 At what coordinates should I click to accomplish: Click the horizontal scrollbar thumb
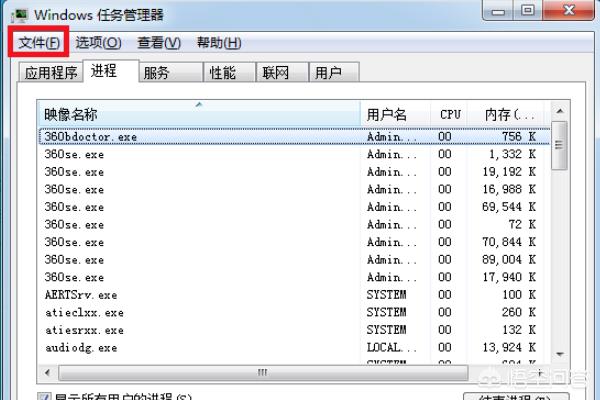260,372
